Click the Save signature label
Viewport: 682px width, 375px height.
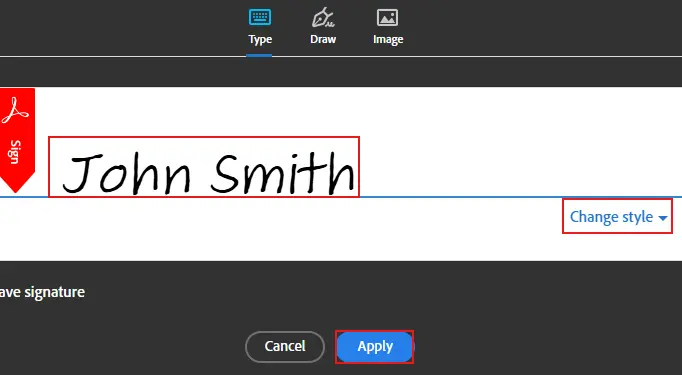coord(42,292)
